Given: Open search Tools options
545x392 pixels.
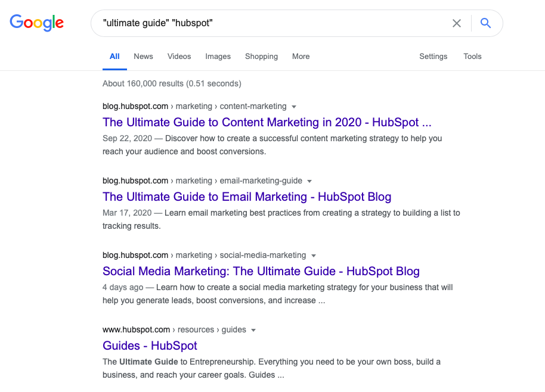Looking at the screenshot, I should coord(472,57).
